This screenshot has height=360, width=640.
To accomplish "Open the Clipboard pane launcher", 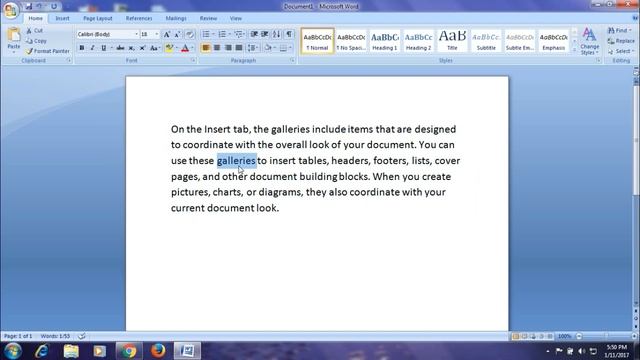I will pyautogui.click(x=69, y=60).
